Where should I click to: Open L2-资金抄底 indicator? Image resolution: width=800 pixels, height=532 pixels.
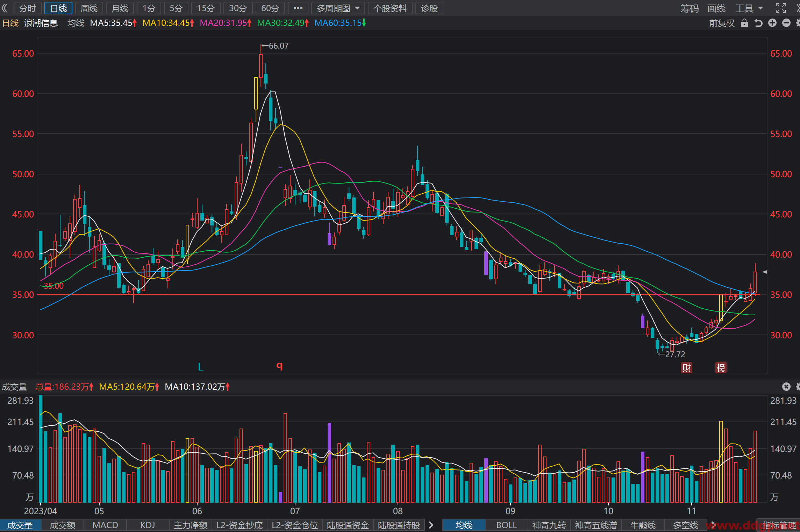240,525
